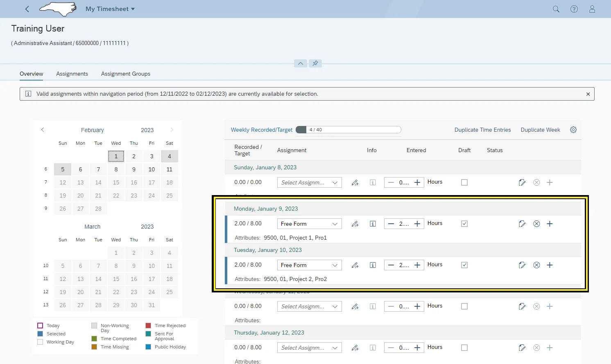Switch to the Assignments tab
The width and height of the screenshot is (611, 364).
click(72, 74)
